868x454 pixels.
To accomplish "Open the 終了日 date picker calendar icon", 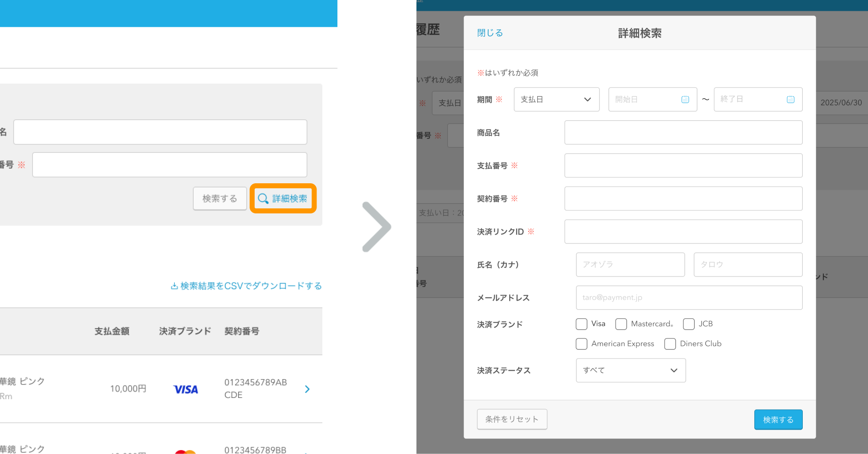I will [791, 99].
